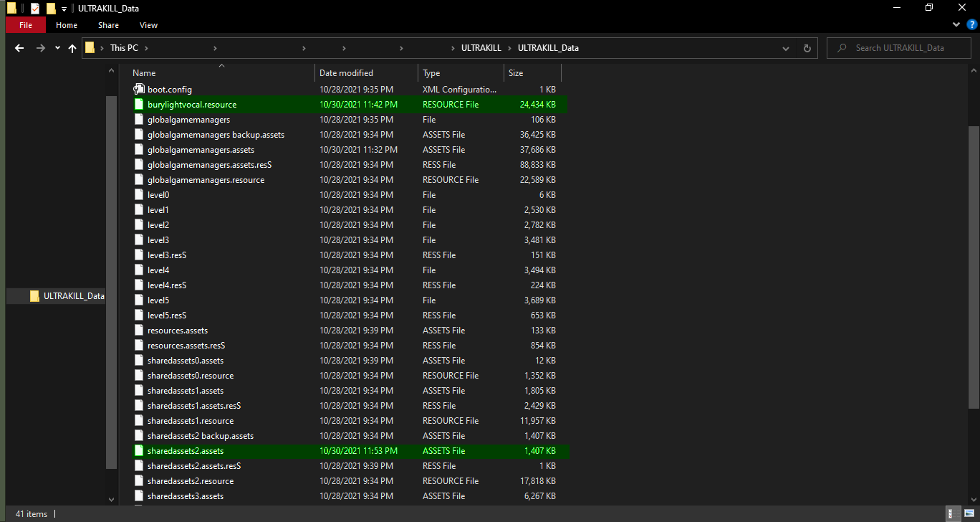This screenshot has height=522, width=980.
Task: Open Properties from the quick access toolbar
Action: (x=34, y=8)
